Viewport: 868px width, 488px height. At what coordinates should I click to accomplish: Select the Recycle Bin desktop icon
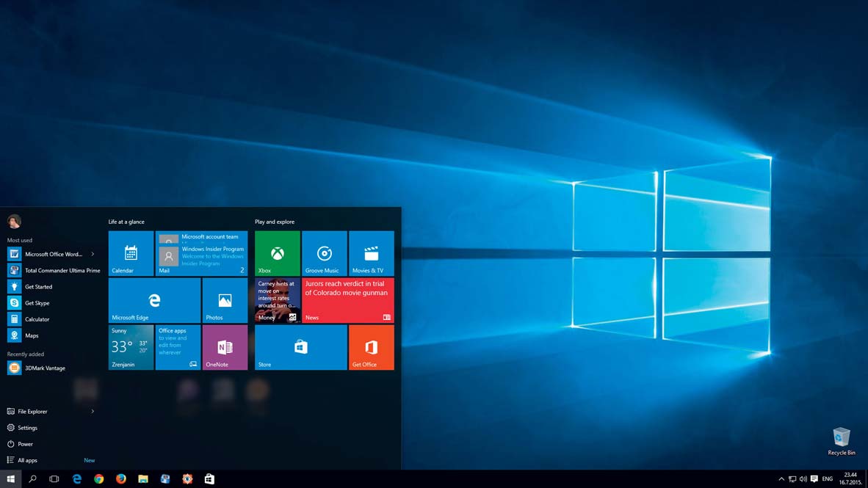click(x=842, y=441)
